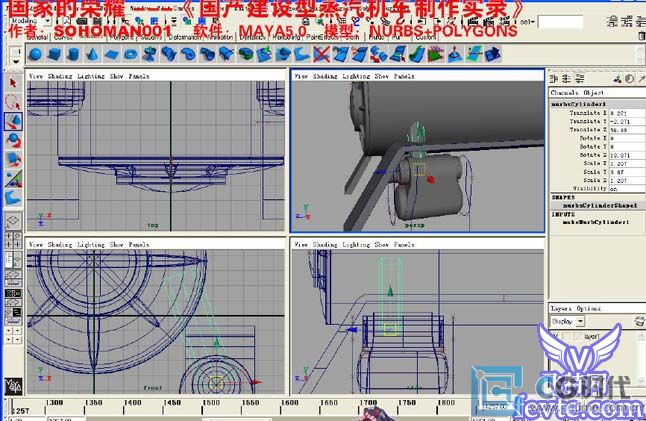Click the Visibility 'on' value field

627,189
